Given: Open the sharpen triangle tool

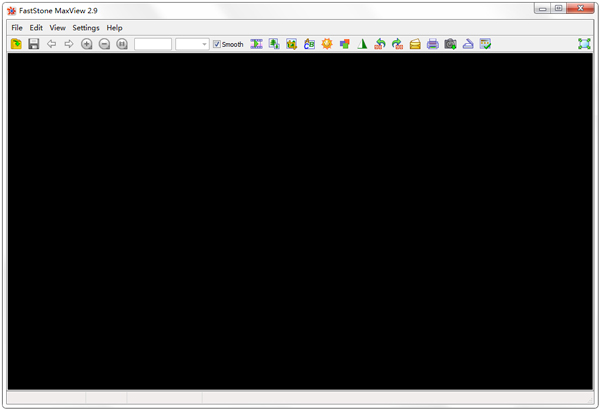Looking at the screenshot, I should (363, 44).
